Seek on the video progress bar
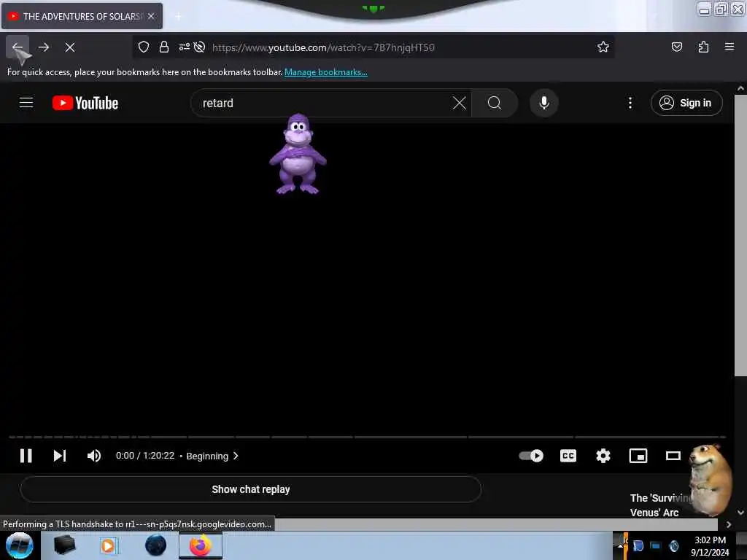This screenshot has height=560, width=747. (367, 437)
